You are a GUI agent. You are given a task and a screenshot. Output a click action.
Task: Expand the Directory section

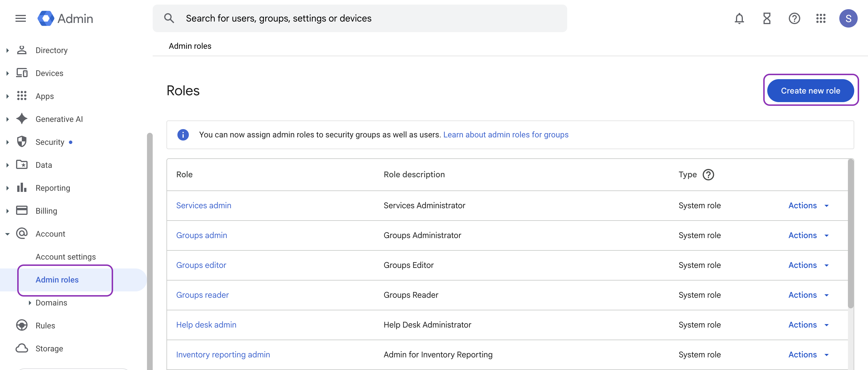pyautogui.click(x=7, y=50)
